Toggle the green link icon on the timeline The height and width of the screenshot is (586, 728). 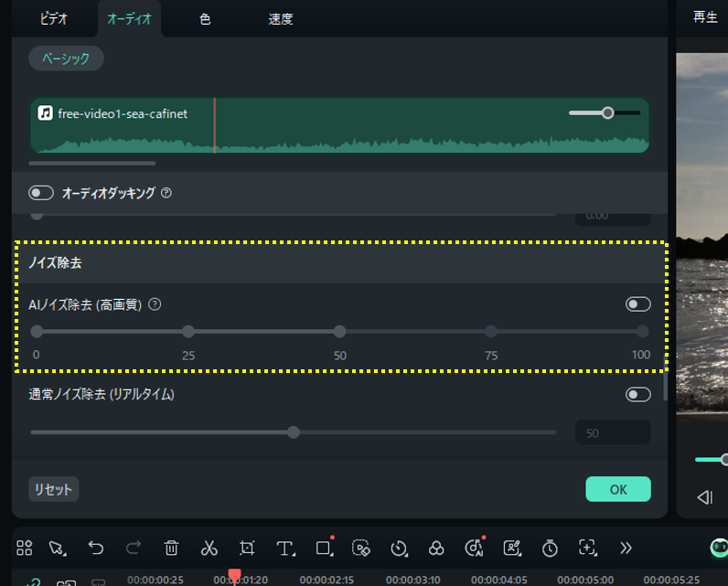pos(34,581)
